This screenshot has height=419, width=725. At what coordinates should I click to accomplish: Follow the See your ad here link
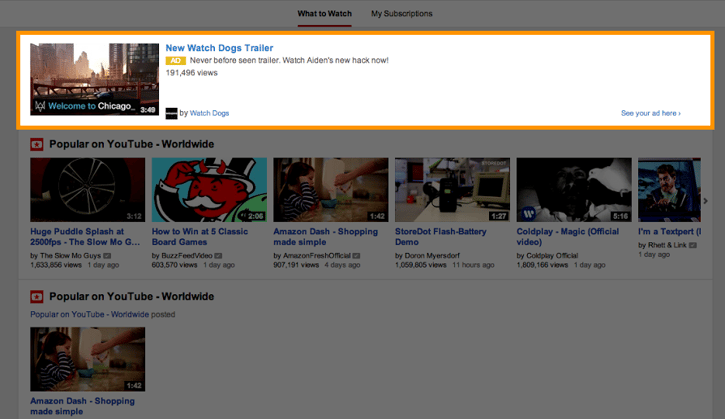(x=651, y=113)
